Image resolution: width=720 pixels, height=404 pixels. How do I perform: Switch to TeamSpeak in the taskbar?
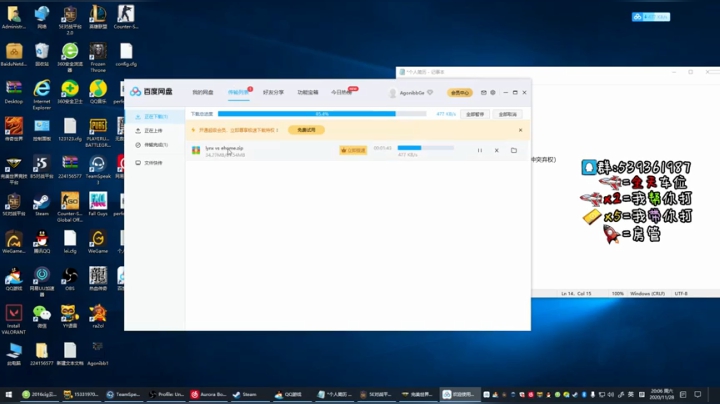[123, 394]
